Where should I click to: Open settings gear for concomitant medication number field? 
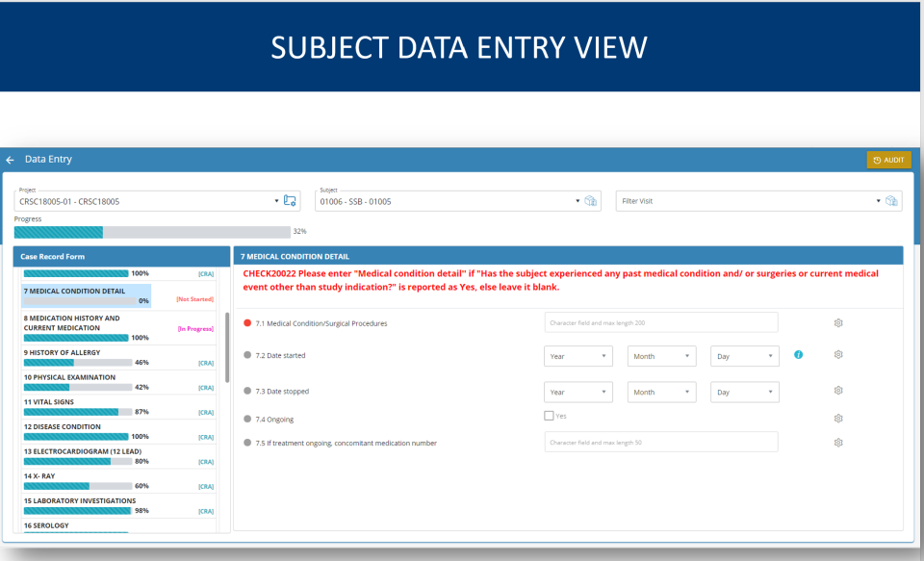837,442
